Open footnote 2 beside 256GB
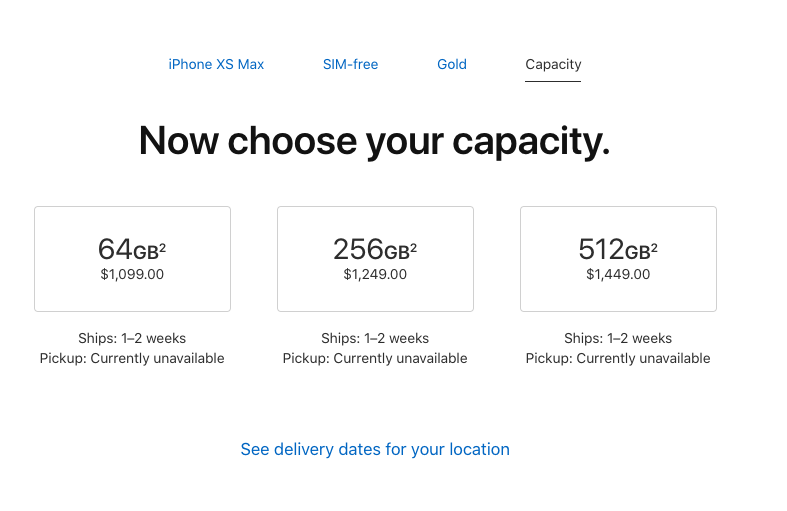 (x=414, y=245)
